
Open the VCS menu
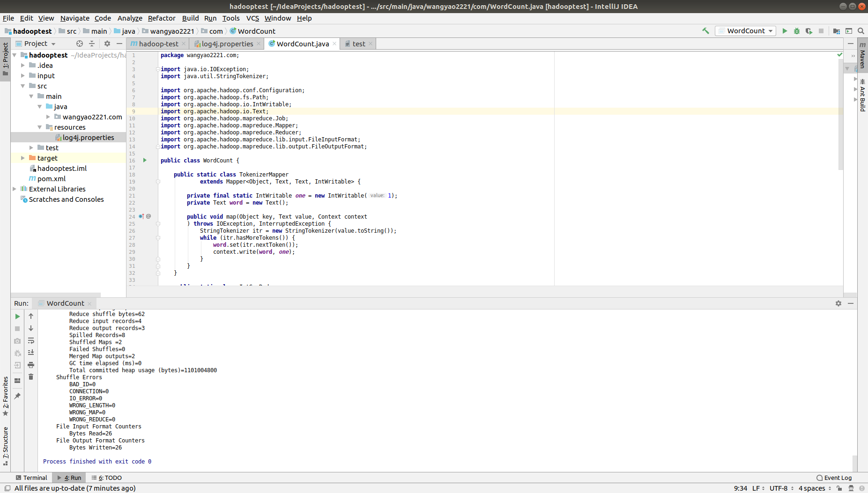click(252, 18)
